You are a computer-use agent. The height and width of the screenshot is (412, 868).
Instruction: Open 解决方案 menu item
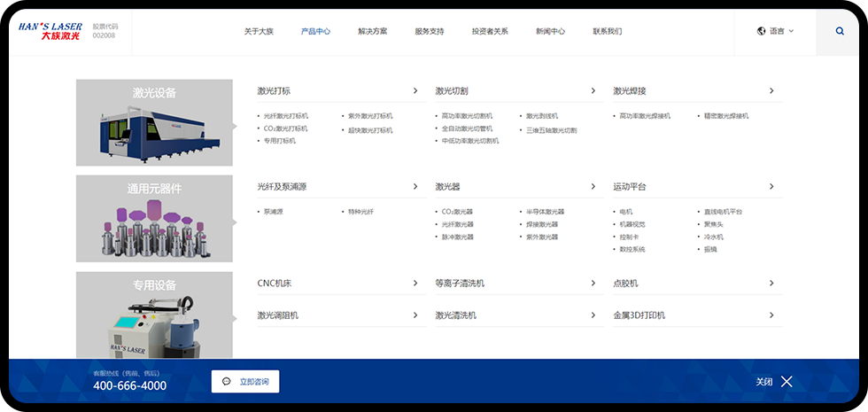tap(373, 31)
